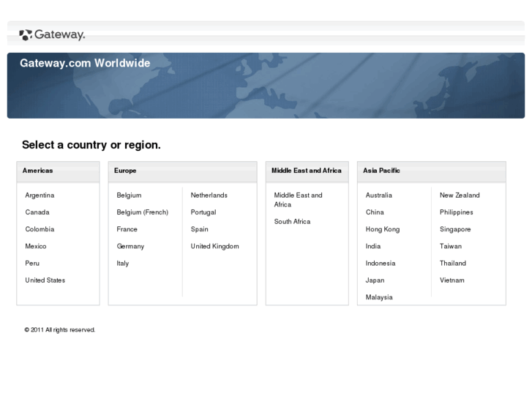Image resolution: width=532 pixels, height=399 pixels.
Task: Choose Philippines
Action: click(457, 212)
